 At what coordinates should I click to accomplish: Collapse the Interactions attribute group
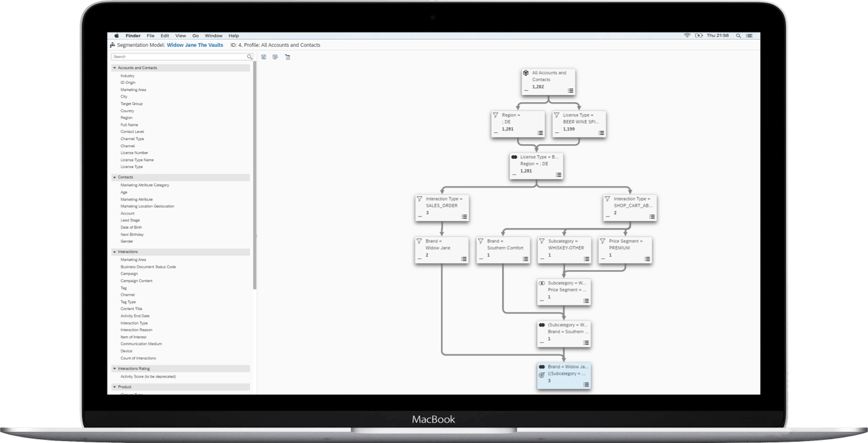tap(114, 251)
